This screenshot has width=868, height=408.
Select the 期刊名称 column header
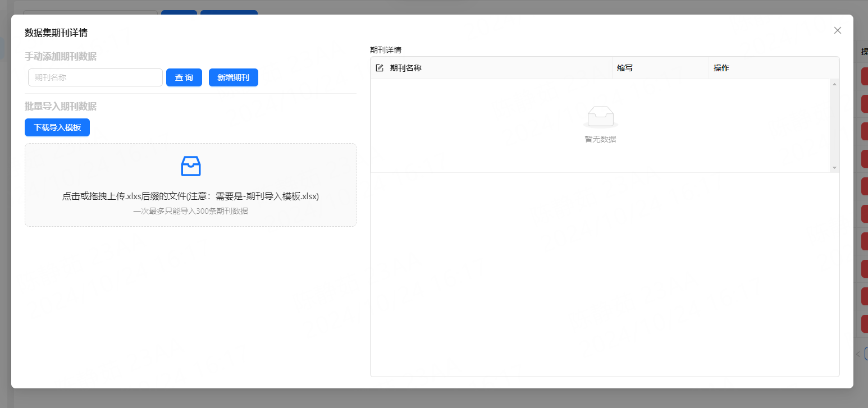[405, 68]
